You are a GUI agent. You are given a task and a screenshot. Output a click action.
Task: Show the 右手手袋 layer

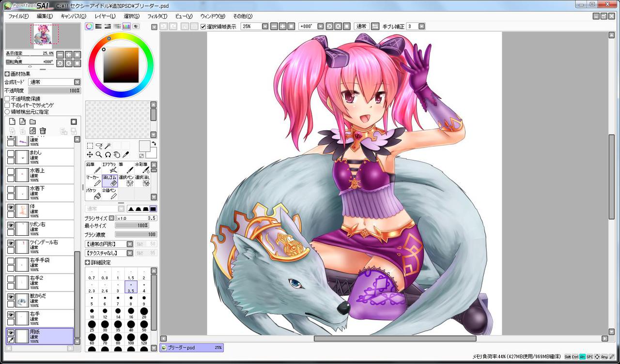click(x=11, y=260)
